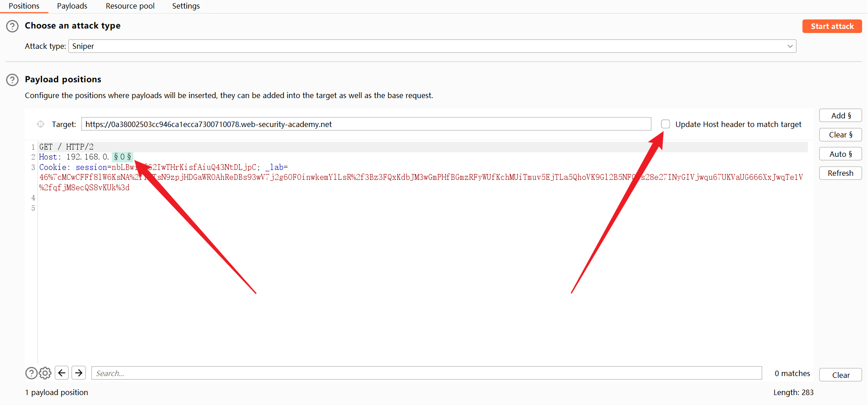Click the 'Length: 283' status text
868x405 pixels.
point(793,392)
